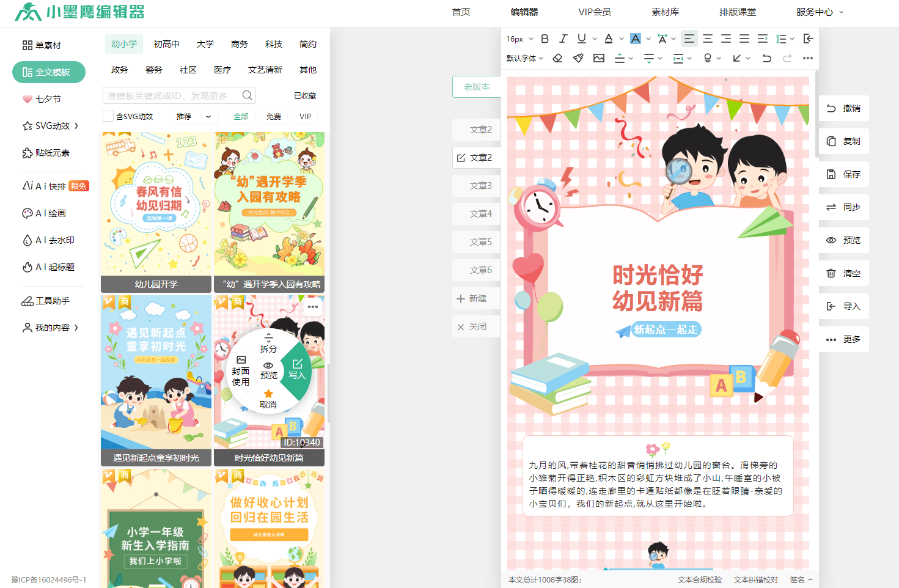Select the format painter brush
The width and height of the screenshot is (899, 588).
578,58
